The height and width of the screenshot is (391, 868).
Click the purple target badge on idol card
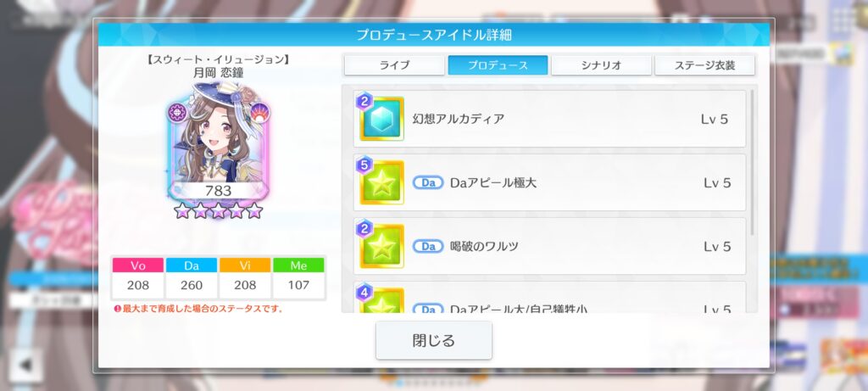tap(179, 113)
